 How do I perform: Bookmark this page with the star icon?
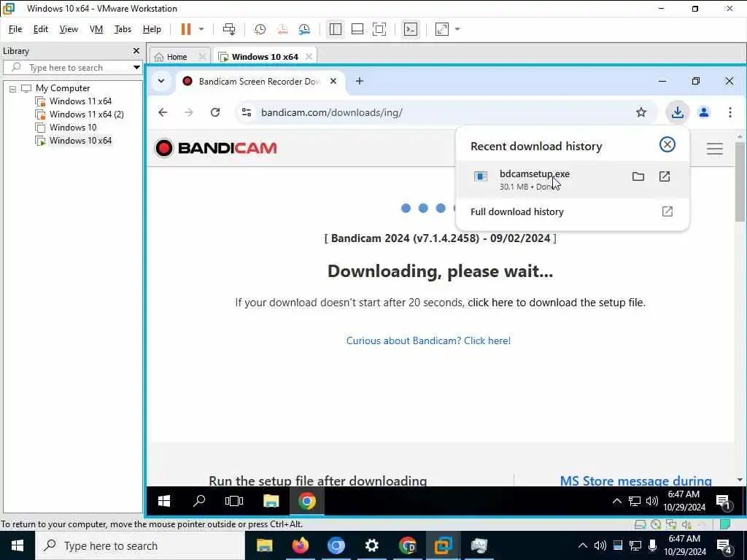coord(641,112)
